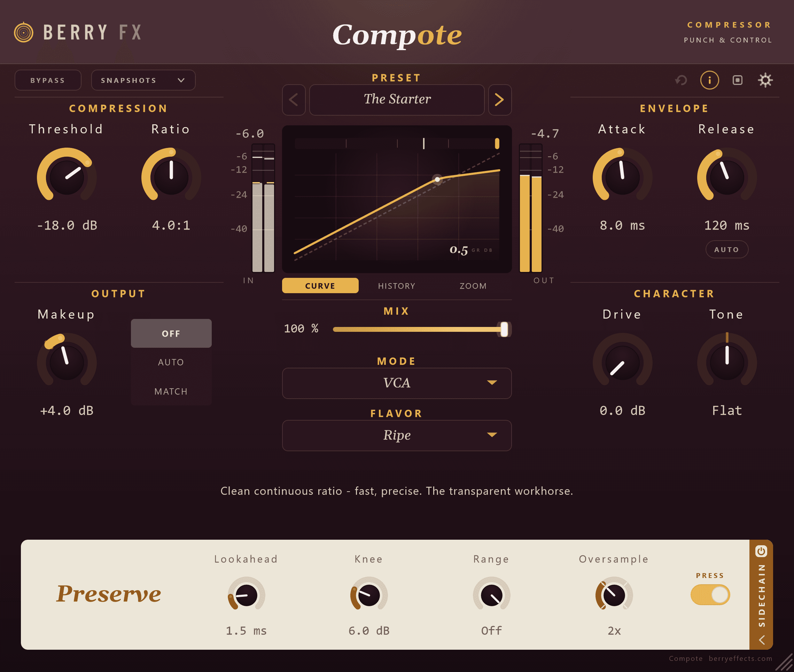Click the curve threshold knee point
The image size is (794, 672).
pyautogui.click(x=437, y=179)
